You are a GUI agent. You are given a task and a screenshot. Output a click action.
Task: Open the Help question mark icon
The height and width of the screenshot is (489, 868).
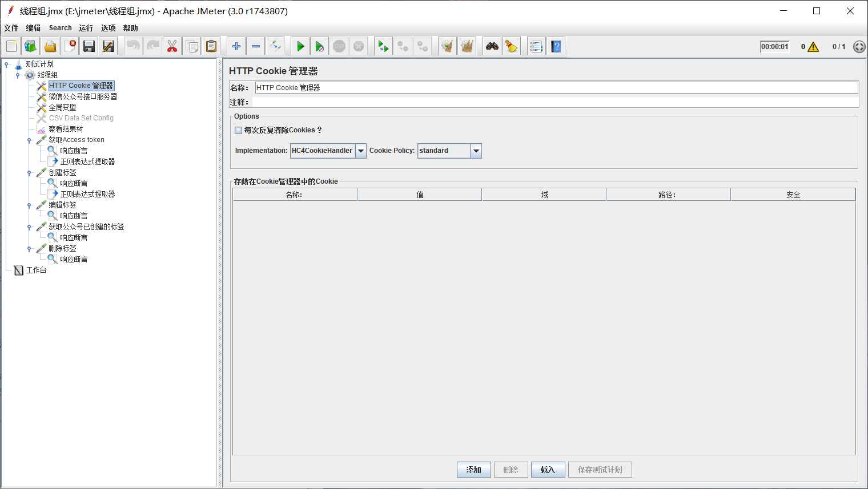click(x=556, y=46)
